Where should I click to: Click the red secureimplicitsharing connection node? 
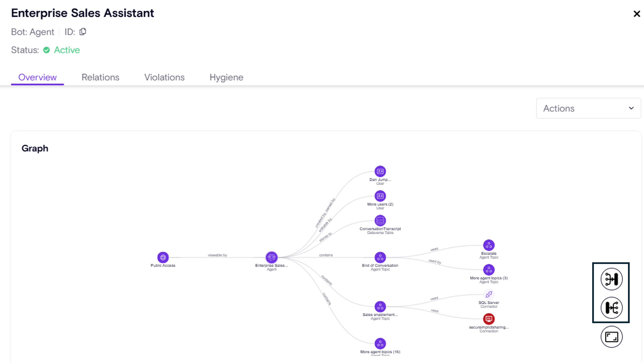tap(489, 319)
